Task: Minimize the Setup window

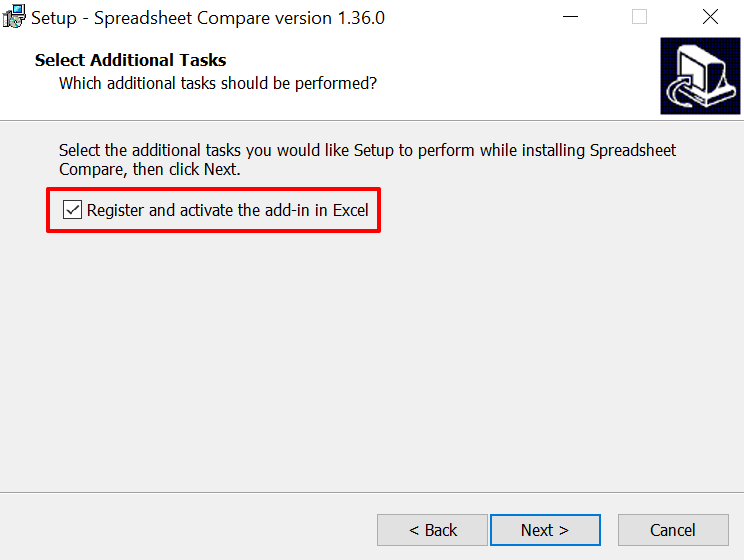Action: click(x=570, y=17)
